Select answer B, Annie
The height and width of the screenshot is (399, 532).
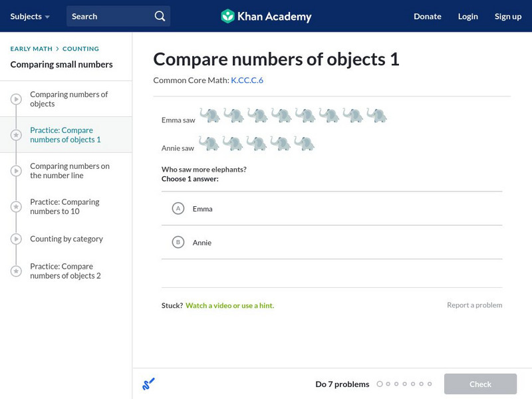pyautogui.click(x=178, y=243)
